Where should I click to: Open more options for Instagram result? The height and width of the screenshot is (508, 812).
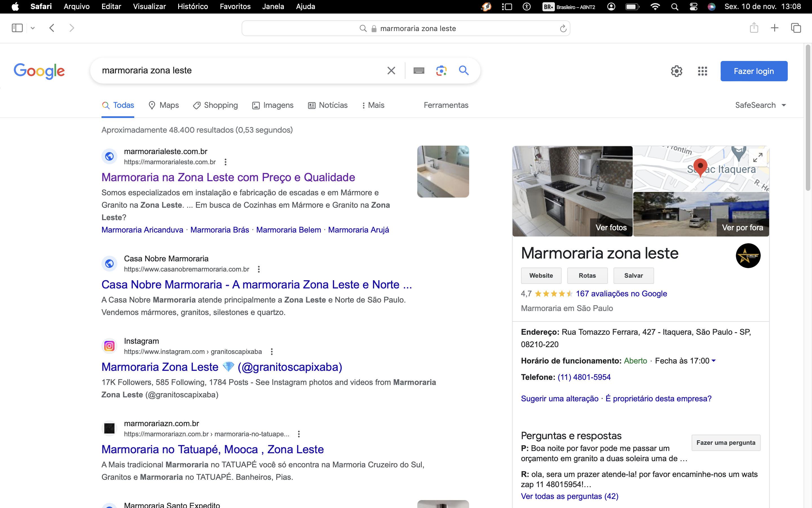[x=272, y=351]
